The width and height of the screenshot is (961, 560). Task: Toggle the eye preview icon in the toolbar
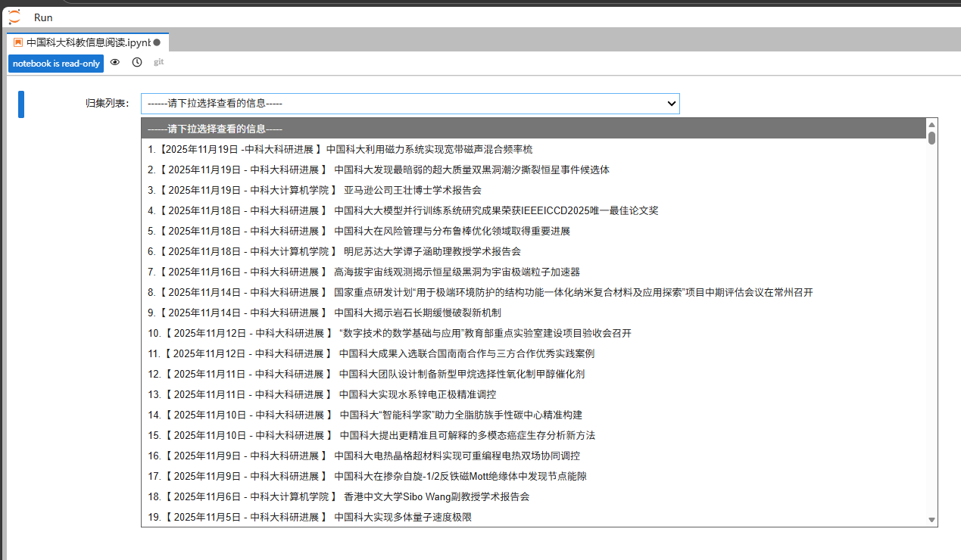coord(115,63)
